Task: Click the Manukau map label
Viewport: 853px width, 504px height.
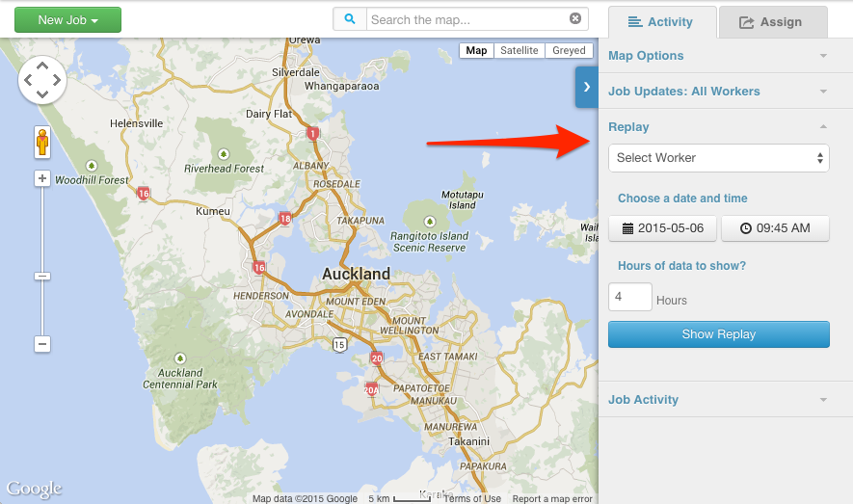Action: 434,401
